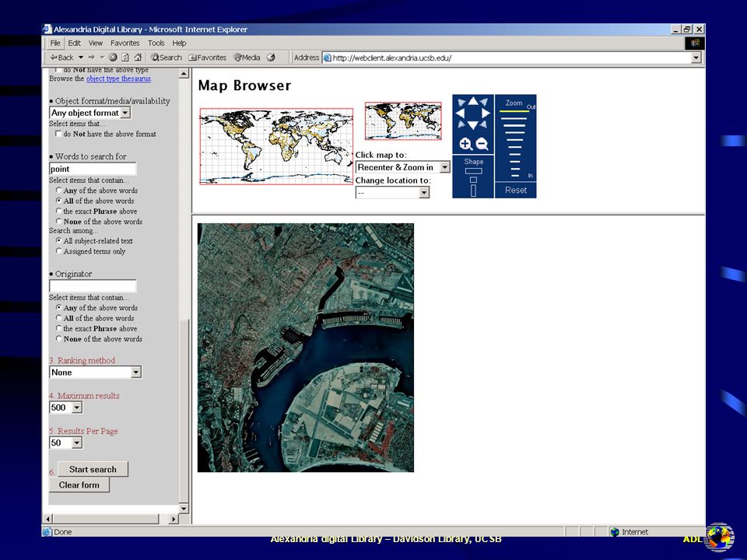Click in the Originator text field
Screen dimensions: 747x560
pyautogui.click(x=93, y=285)
